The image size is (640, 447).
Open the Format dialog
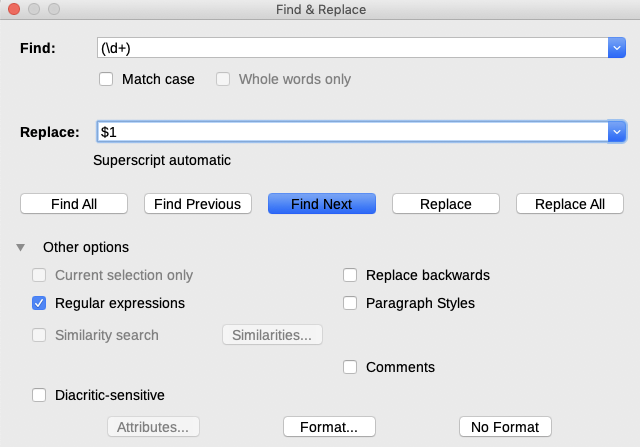[x=329, y=427]
